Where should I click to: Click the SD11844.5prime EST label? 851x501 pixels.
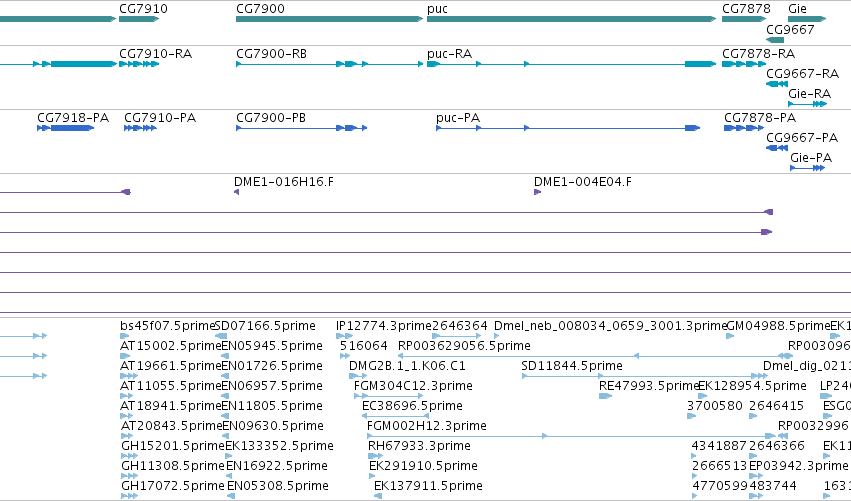571,366
